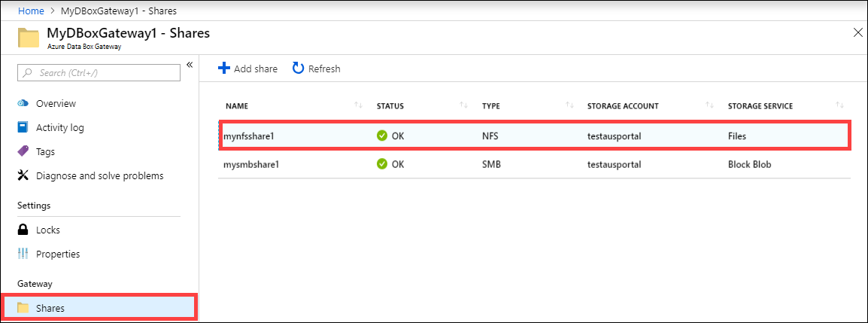Open Diagnose and solve problems
Image resolution: width=868 pixels, height=323 pixels.
click(x=99, y=175)
